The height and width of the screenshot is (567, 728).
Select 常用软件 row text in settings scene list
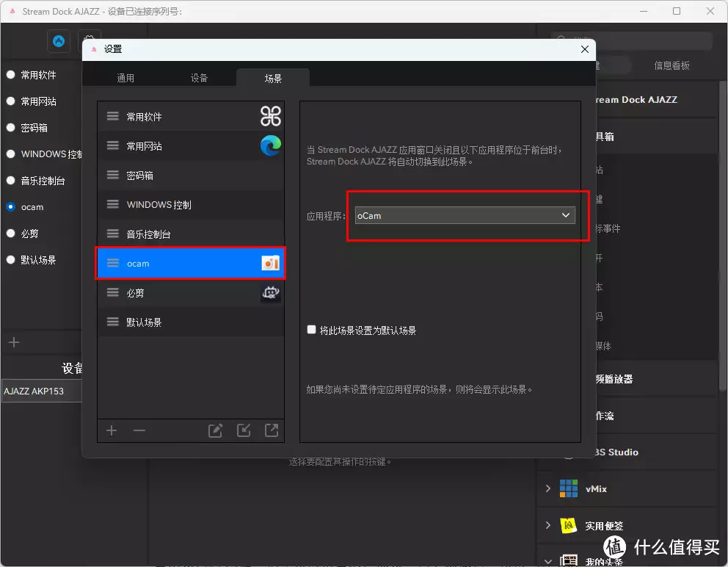coord(144,117)
